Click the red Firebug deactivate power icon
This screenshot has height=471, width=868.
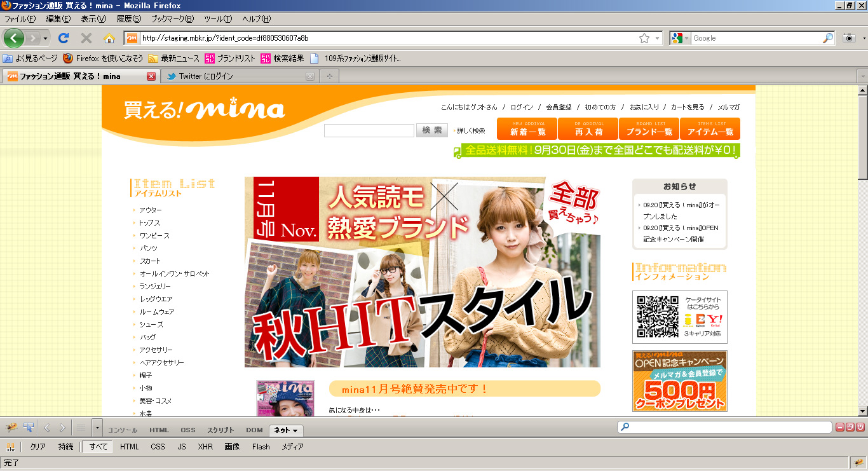(x=860, y=428)
